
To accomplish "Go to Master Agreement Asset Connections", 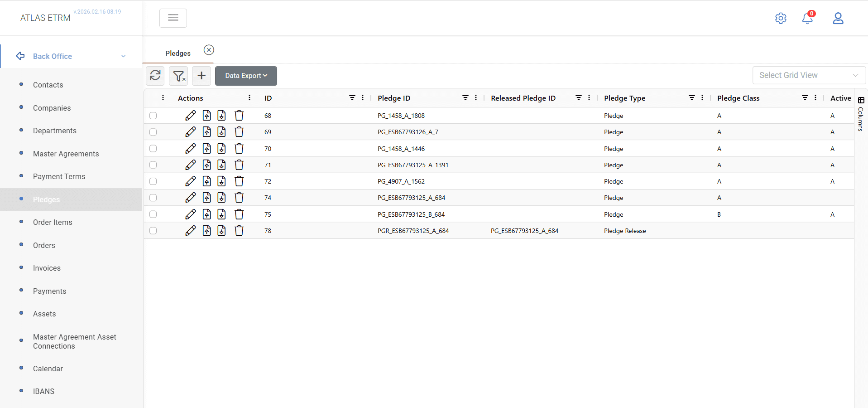I will click(x=75, y=341).
